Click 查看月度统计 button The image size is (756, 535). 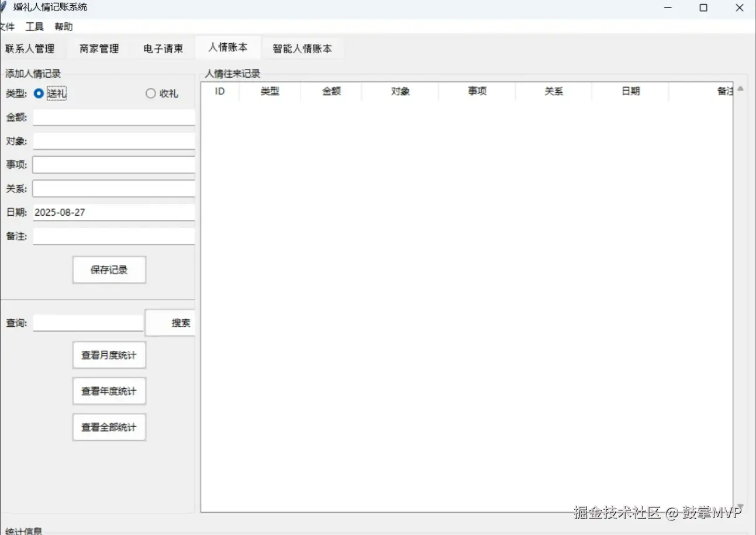[x=109, y=355]
